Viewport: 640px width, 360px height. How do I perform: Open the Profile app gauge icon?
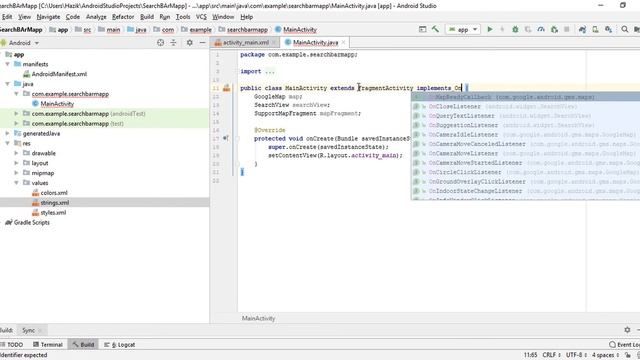point(541,29)
